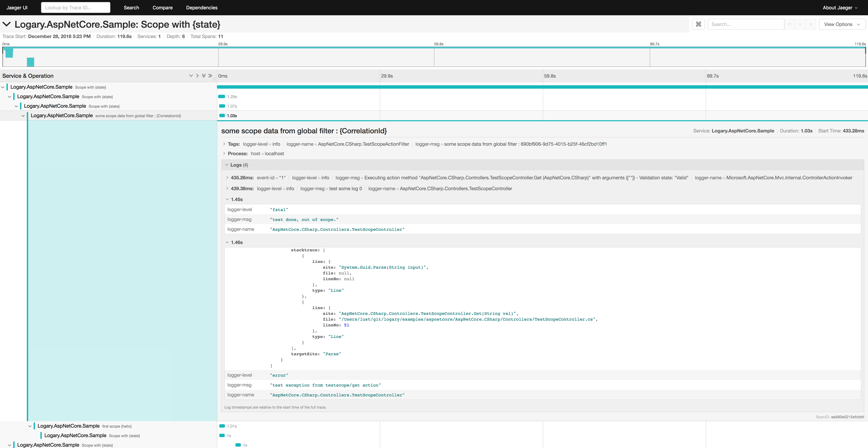
Task: Collapse the root Logary.AspNetCore.Sample span row
Action: 3,87
